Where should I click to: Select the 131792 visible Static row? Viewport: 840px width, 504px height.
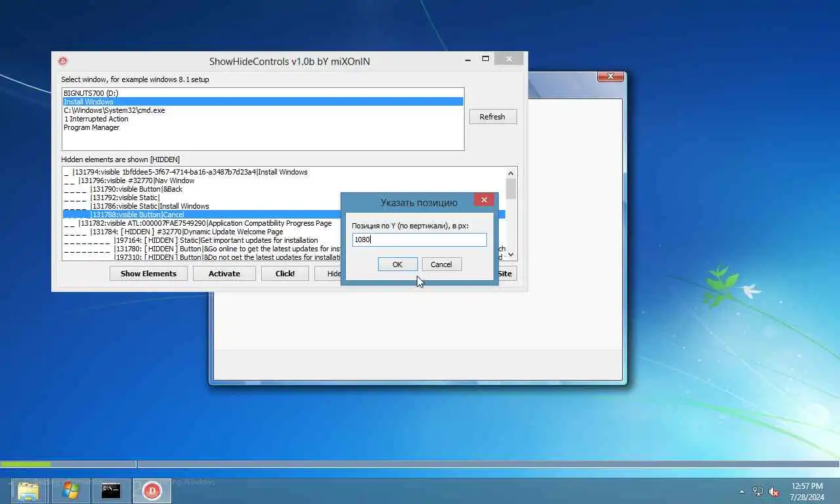284,198
